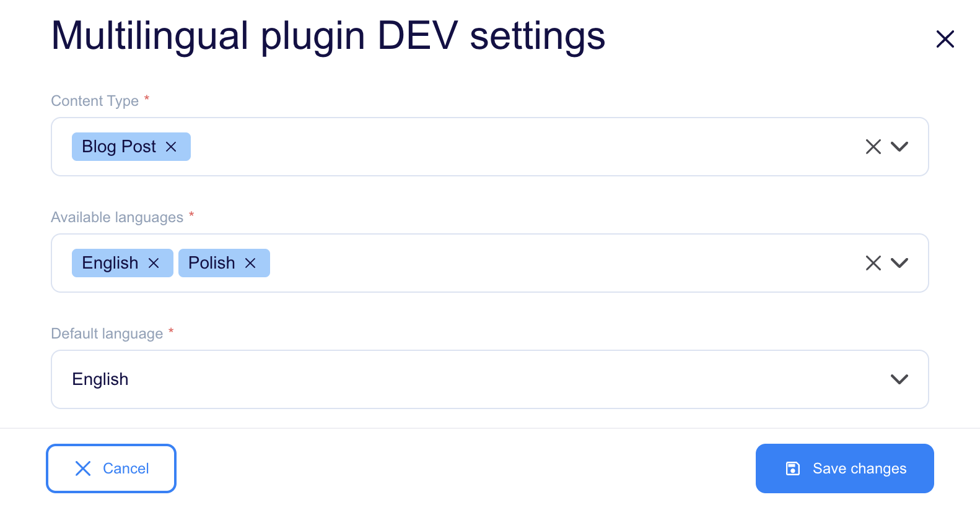
Task: Expand the Available languages dropdown chevron
Action: 899,263
